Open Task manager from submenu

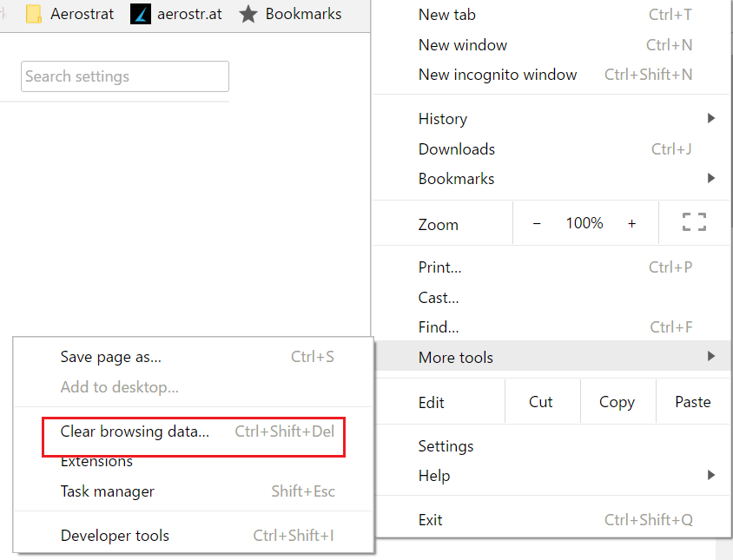(108, 491)
